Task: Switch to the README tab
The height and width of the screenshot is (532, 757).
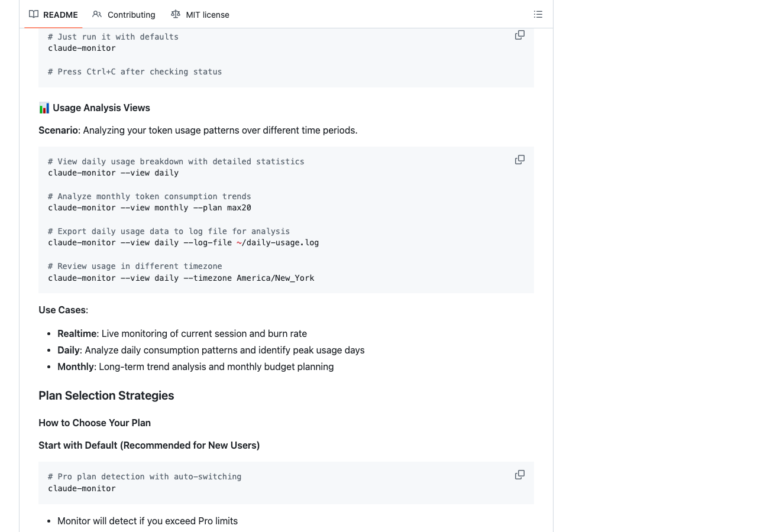Action: (60, 15)
